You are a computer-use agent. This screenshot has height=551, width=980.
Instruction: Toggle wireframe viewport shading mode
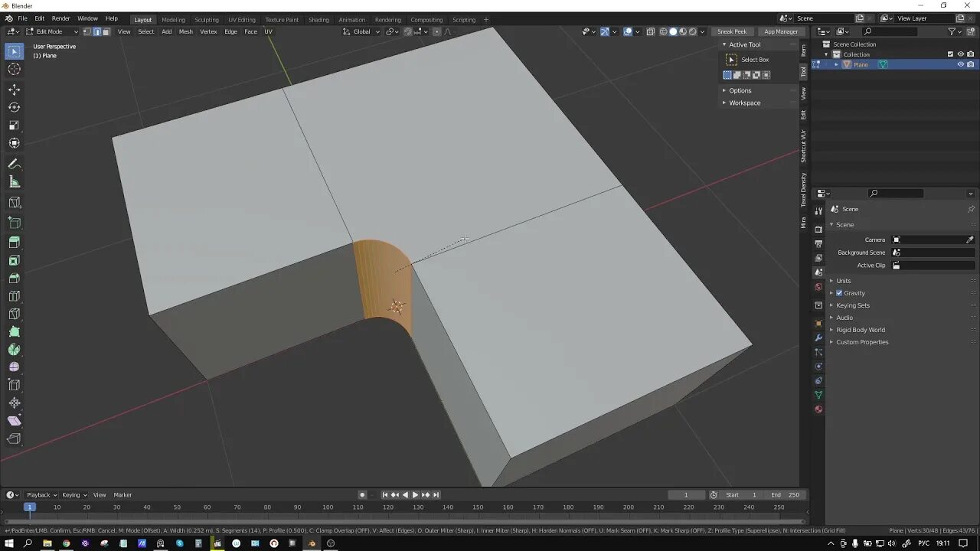664,31
